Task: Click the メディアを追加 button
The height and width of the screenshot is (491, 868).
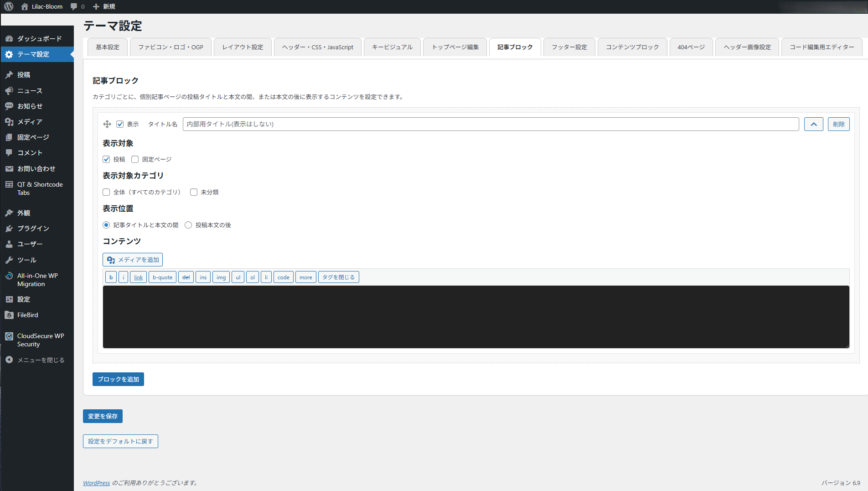Action: [133, 260]
